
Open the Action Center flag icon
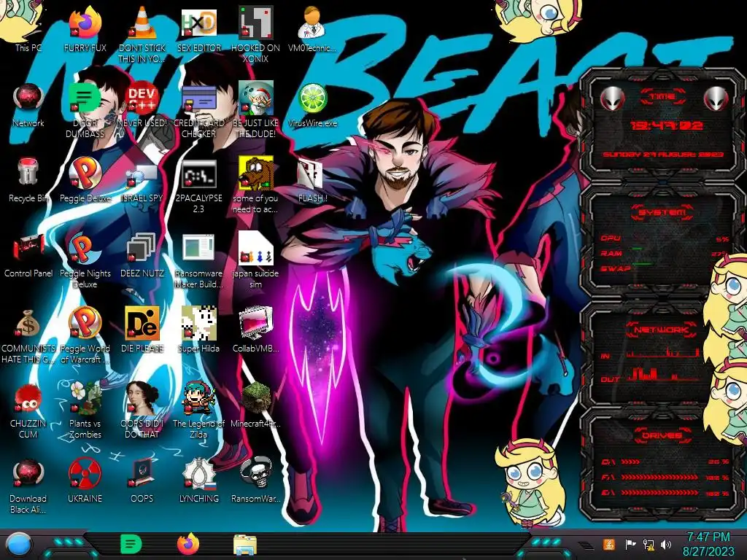(x=630, y=544)
